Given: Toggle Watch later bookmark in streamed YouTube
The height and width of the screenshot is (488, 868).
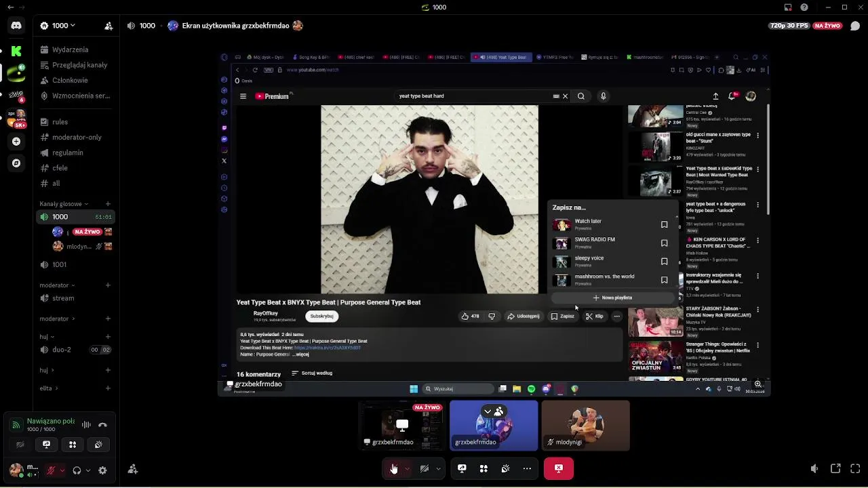Looking at the screenshot, I should click(x=664, y=224).
